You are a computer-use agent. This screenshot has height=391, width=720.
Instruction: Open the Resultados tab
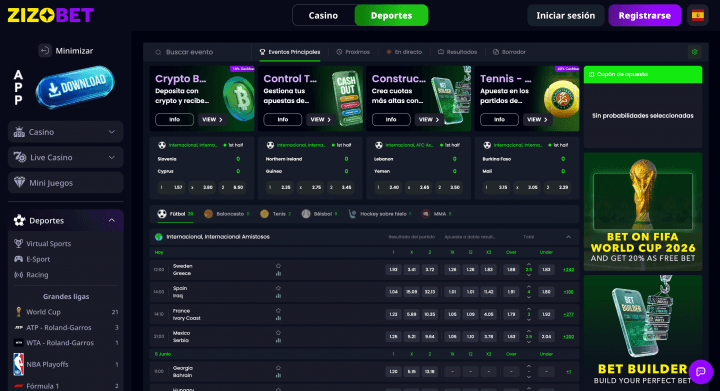[457, 52]
